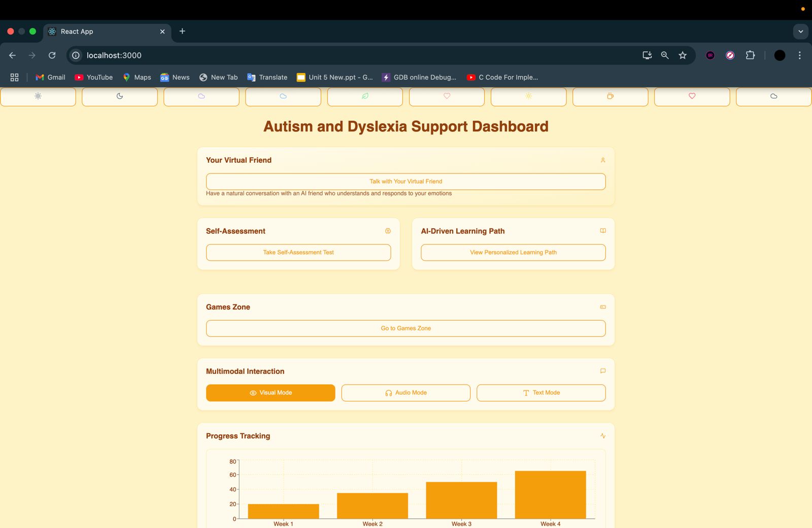Pick the pink heart theme button
Screen dimensions: 812x528
(x=447, y=96)
